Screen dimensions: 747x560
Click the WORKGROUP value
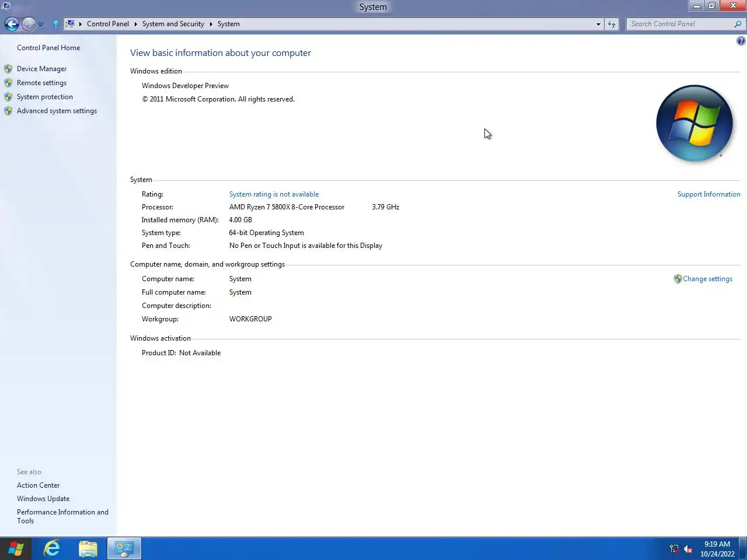(250, 319)
